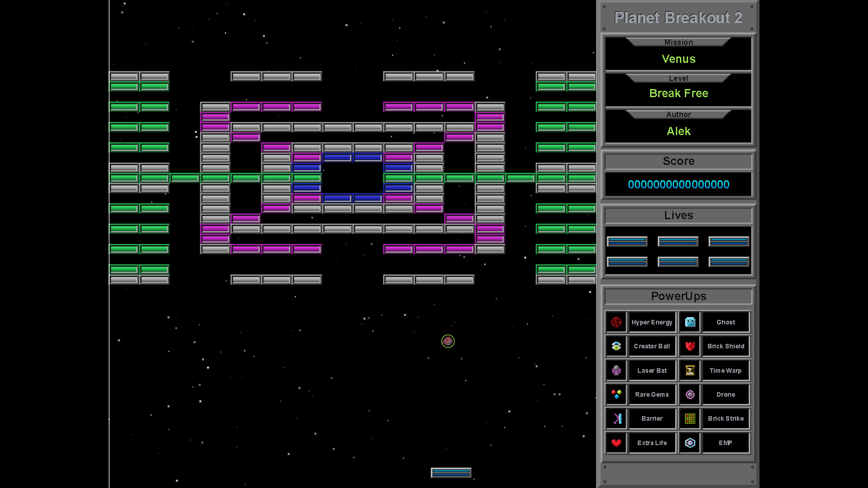Select the Hyper Energy powerup icon

(616, 322)
